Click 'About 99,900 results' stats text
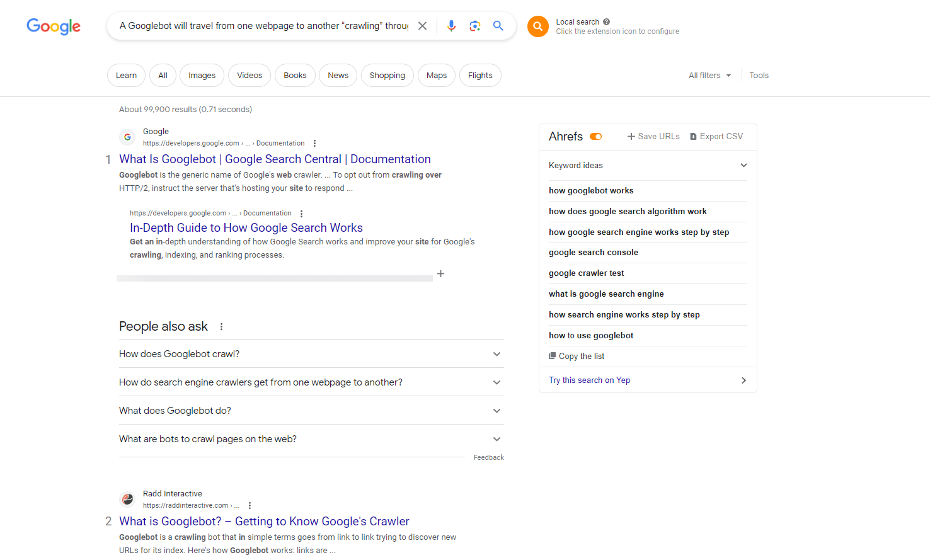This screenshot has height=560, width=930. (x=185, y=110)
